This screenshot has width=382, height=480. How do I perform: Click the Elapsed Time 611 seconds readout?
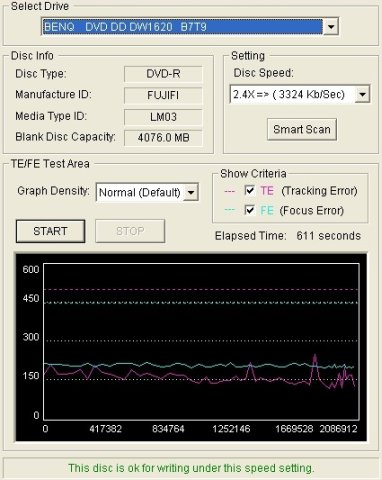pyautogui.click(x=288, y=236)
